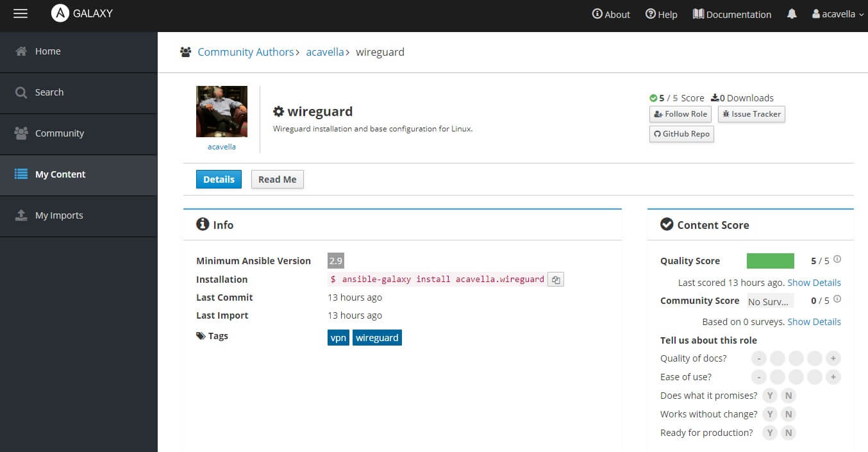Answer N for Does what it promises
Screen dimensions: 868x452
tap(789, 396)
